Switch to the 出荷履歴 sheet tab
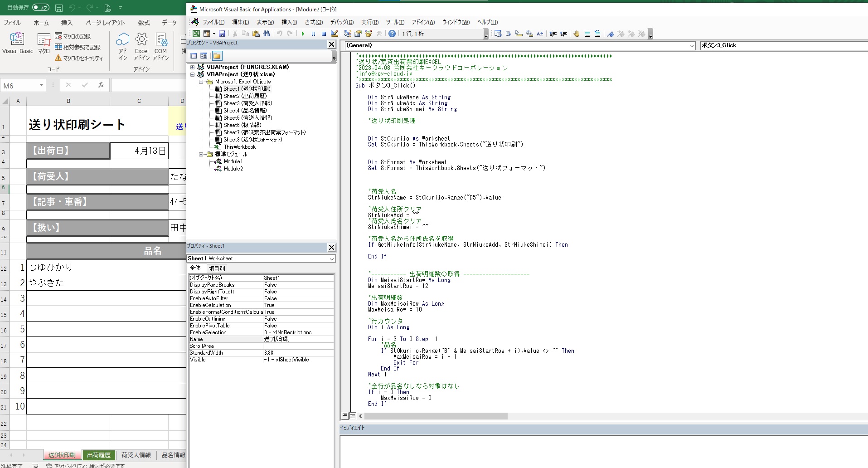 (x=99, y=455)
